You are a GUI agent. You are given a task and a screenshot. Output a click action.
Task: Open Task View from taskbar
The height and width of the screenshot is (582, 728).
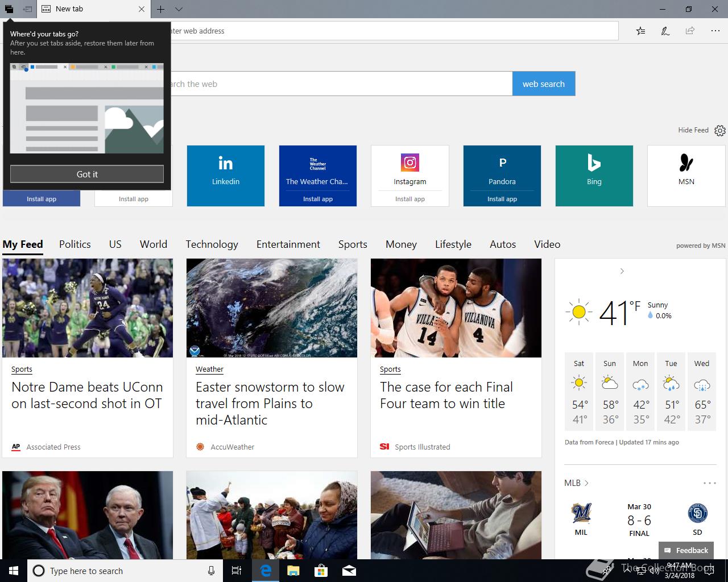(x=237, y=571)
